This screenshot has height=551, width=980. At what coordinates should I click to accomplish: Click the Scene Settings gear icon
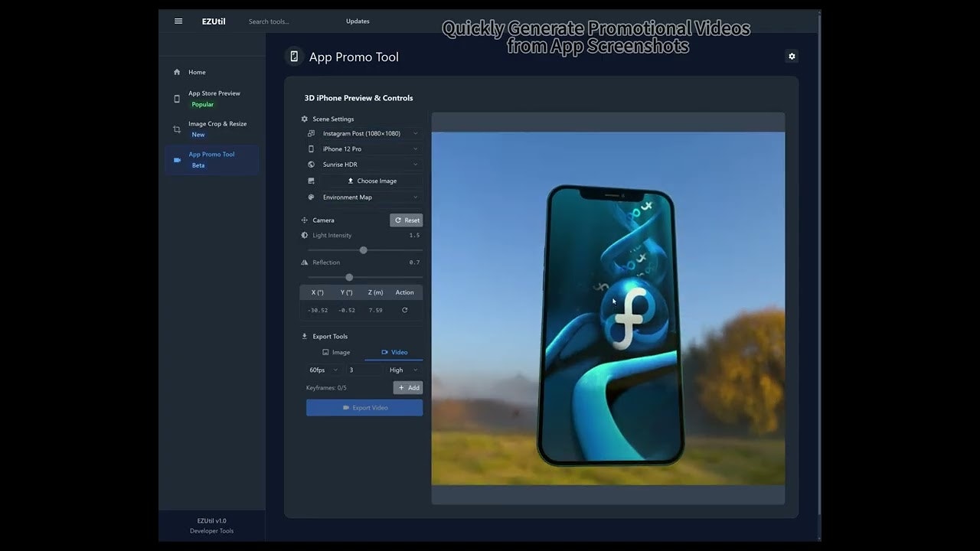305,119
